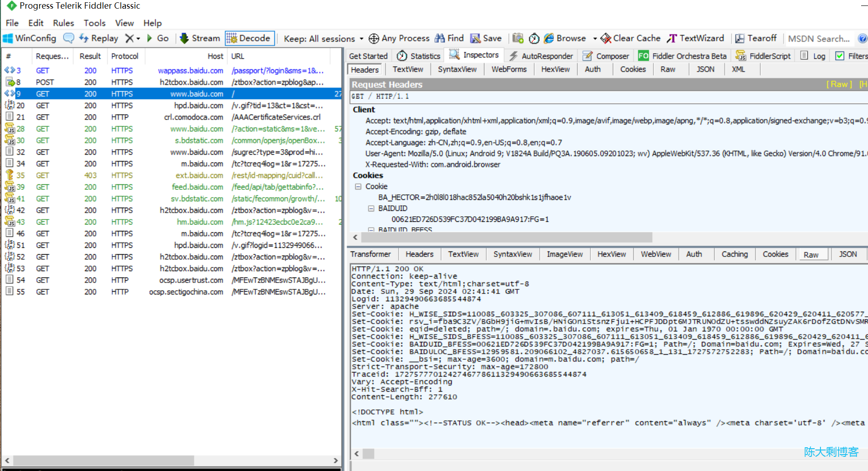Open the Tools menu
Viewport: 868px width, 471px height.
coord(95,23)
